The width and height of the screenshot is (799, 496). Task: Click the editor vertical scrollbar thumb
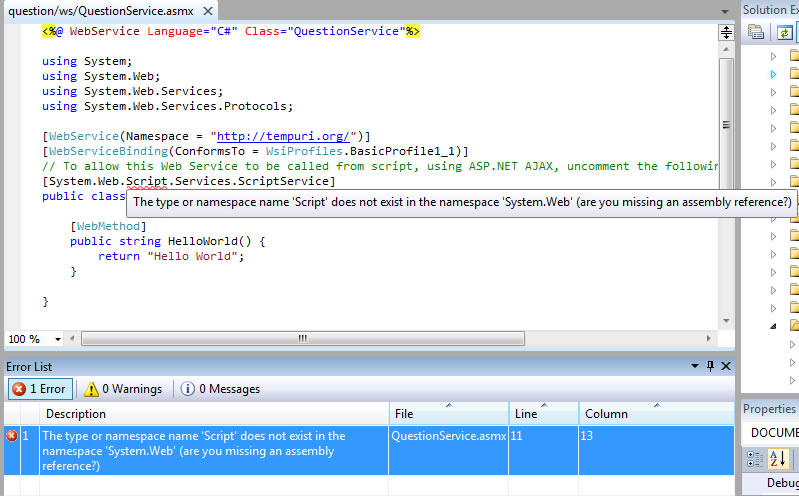[726, 125]
